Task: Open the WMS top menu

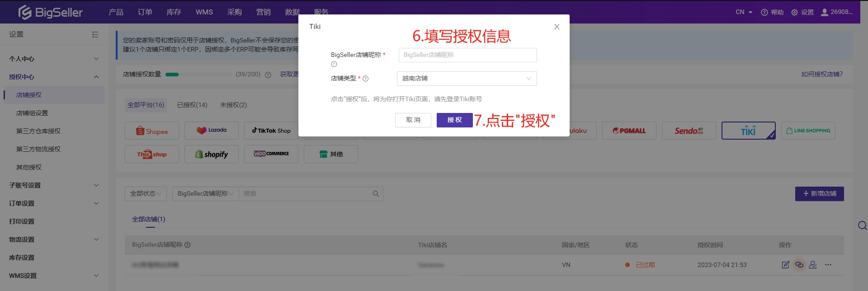Action: [x=204, y=12]
